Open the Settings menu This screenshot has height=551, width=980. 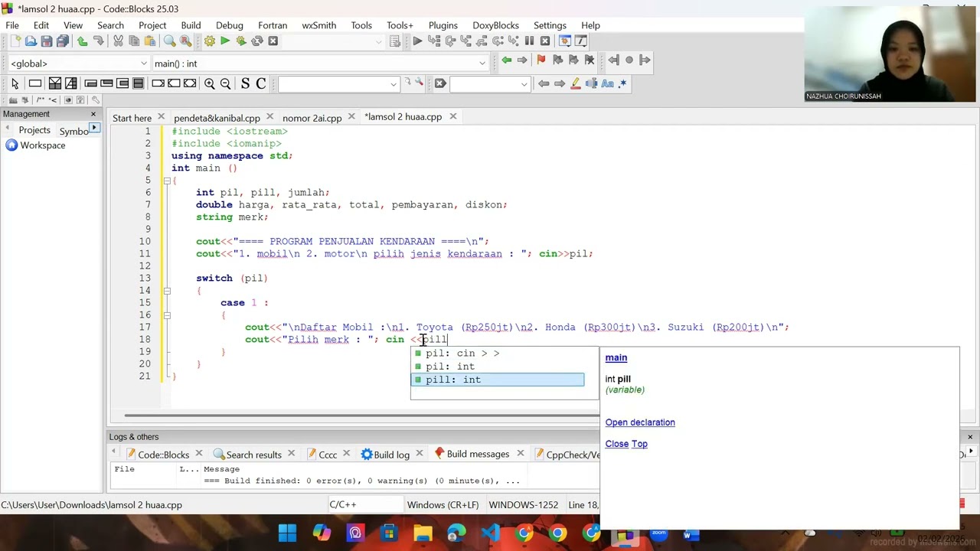coord(550,25)
